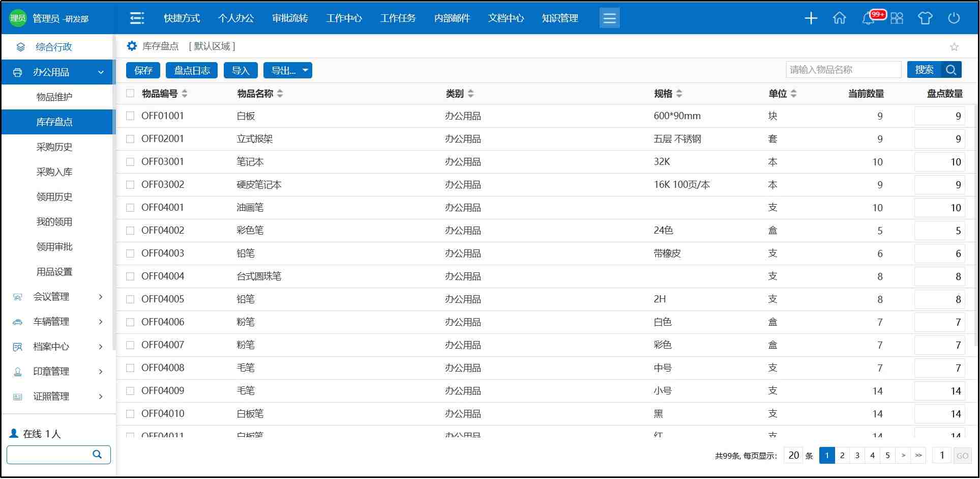Expand the 车辆管理 sidebar section

pos(100,322)
